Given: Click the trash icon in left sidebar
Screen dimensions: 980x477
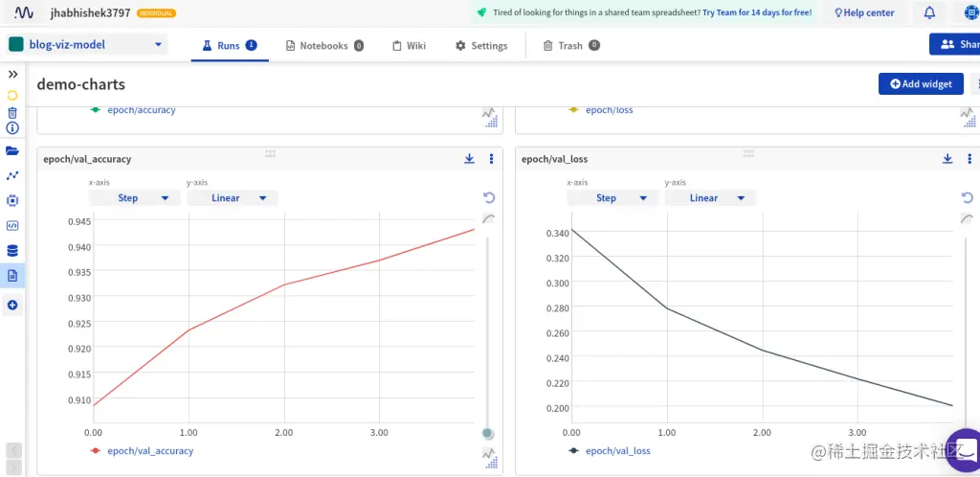Looking at the screenshot, I should [x=12, y=112].
